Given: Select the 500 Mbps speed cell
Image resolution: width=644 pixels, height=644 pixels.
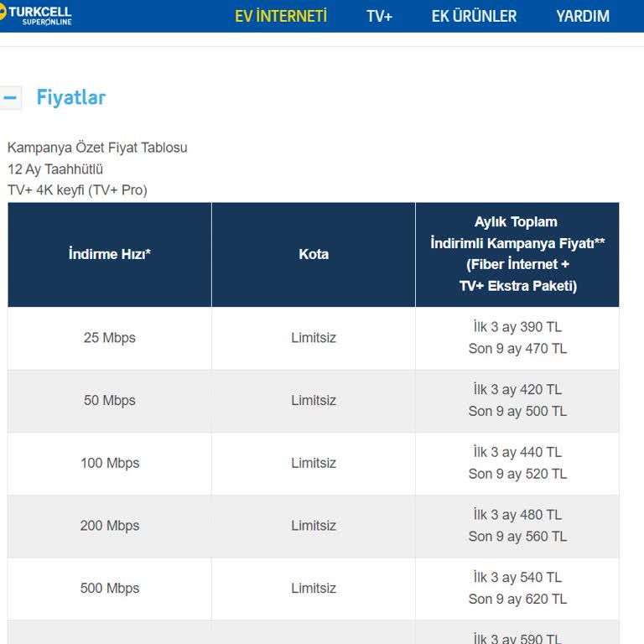Looking at the screenshot, I should click(109, 589).
